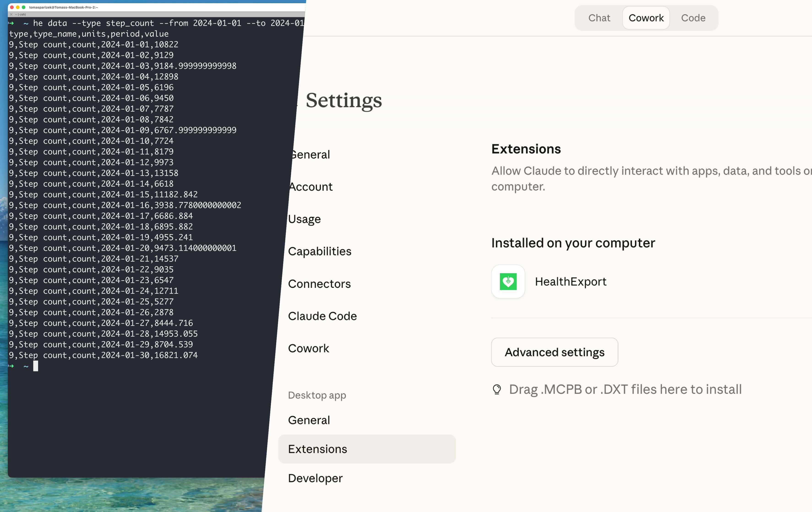This screenshot has width=812, height=512.
Task: Click the terminal prompt cursor line
Action: point(35,366)
